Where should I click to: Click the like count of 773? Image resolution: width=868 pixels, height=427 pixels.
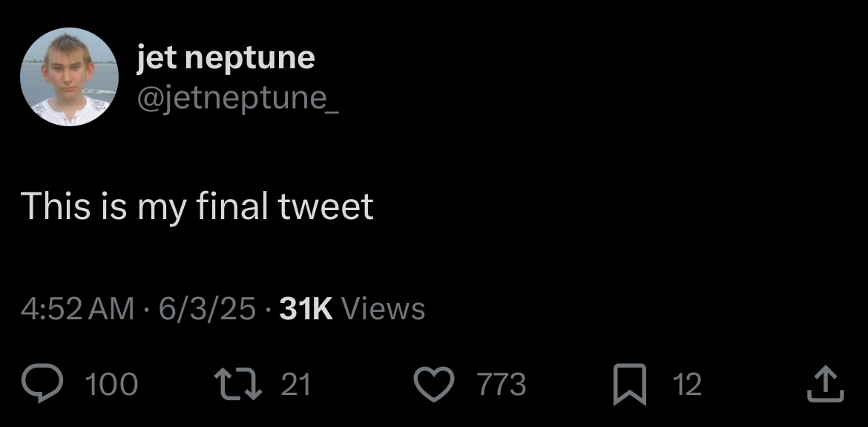[502, 385]
